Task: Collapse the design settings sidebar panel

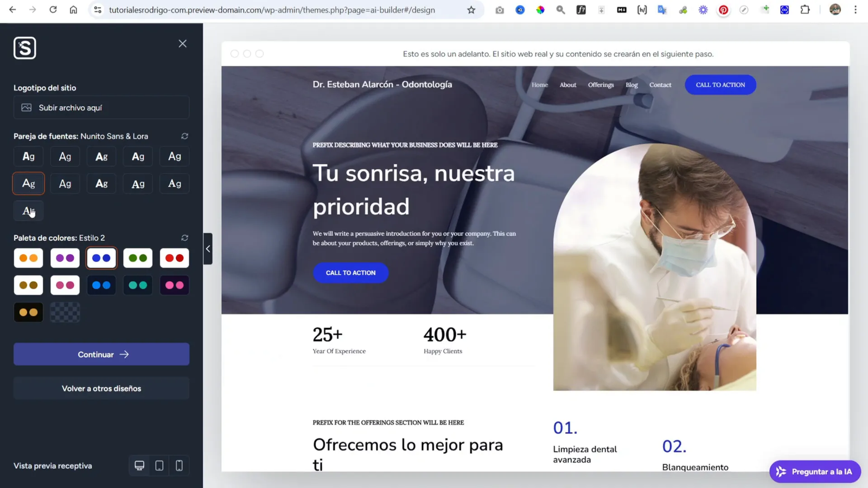Action: (208, 249)
